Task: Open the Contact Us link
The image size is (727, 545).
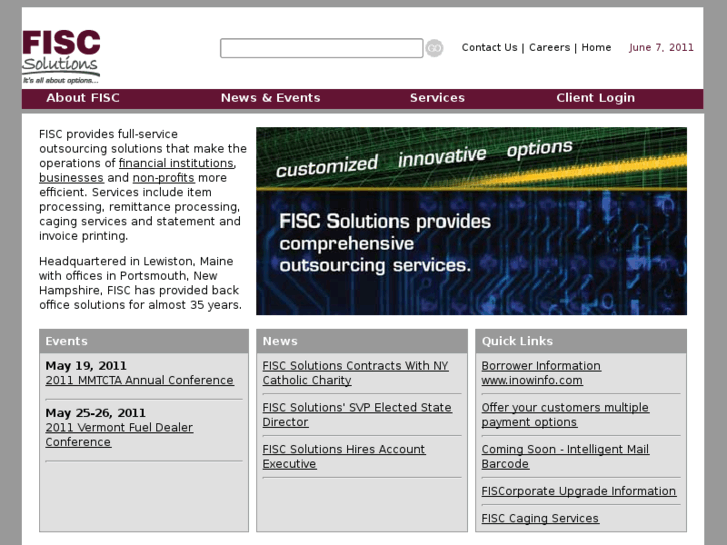Action: click(x=489, y=47)
